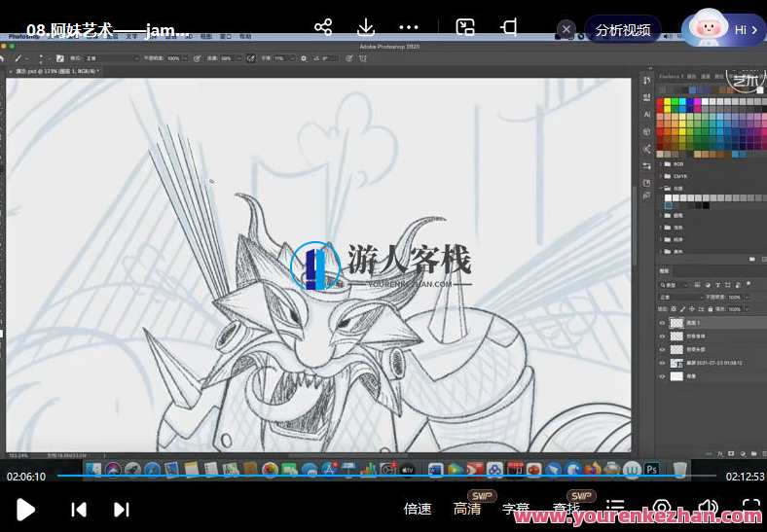Screen dimensions: 767x532
Task: Toggle the brush settings panel icon
Action: pos(59,58)
